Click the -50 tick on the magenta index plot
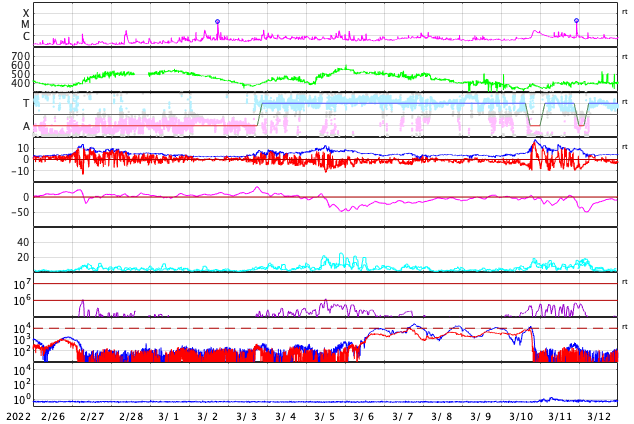Image resolution: width=634 pixels, height=424 pixels. [21, 212]
